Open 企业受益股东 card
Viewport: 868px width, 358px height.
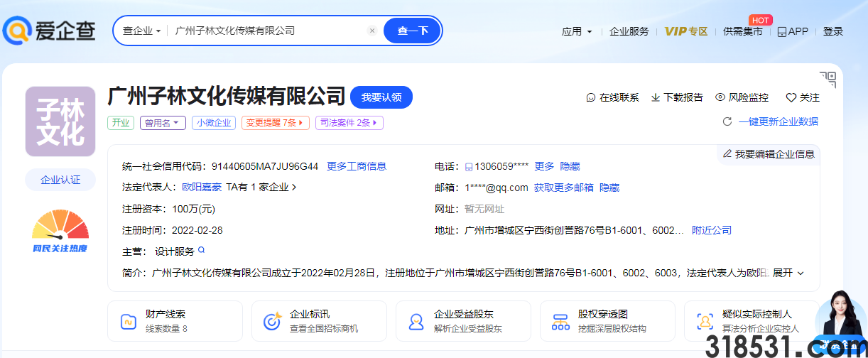(464, 321)
